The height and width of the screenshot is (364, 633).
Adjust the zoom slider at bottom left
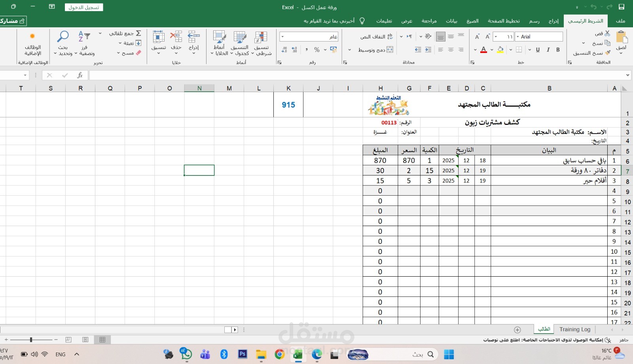click(31, 339)
